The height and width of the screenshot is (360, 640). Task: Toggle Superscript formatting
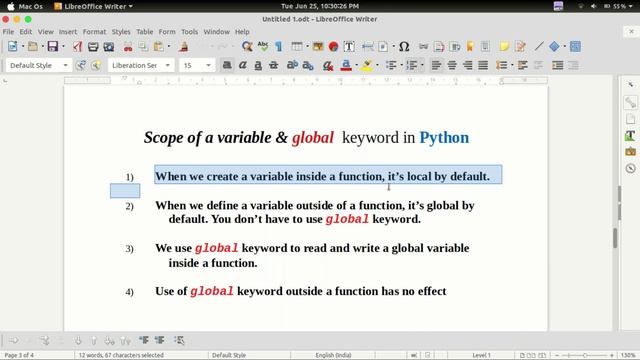pyautogui.click(x=292, y=65)
